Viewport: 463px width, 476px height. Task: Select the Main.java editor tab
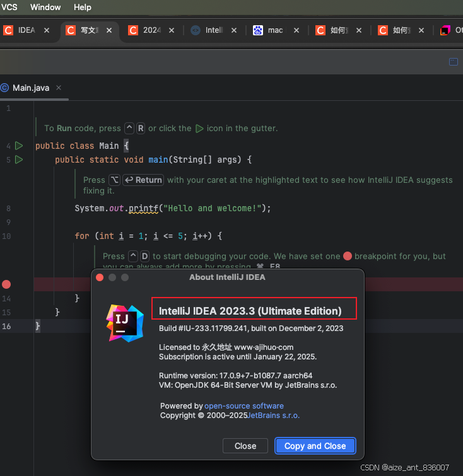(31, 88)
